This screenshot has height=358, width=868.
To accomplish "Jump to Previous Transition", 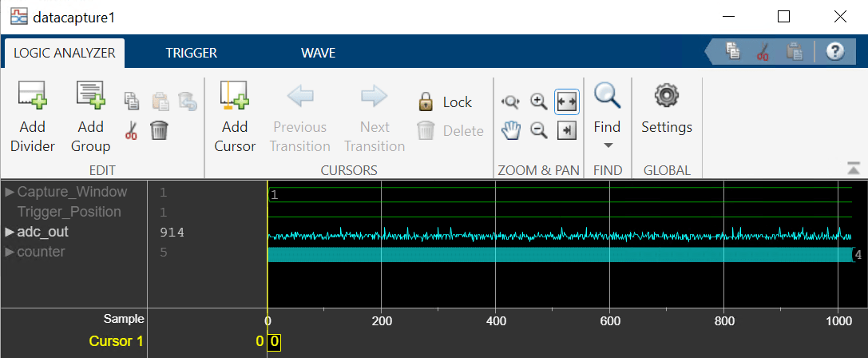I will (301, 117).
